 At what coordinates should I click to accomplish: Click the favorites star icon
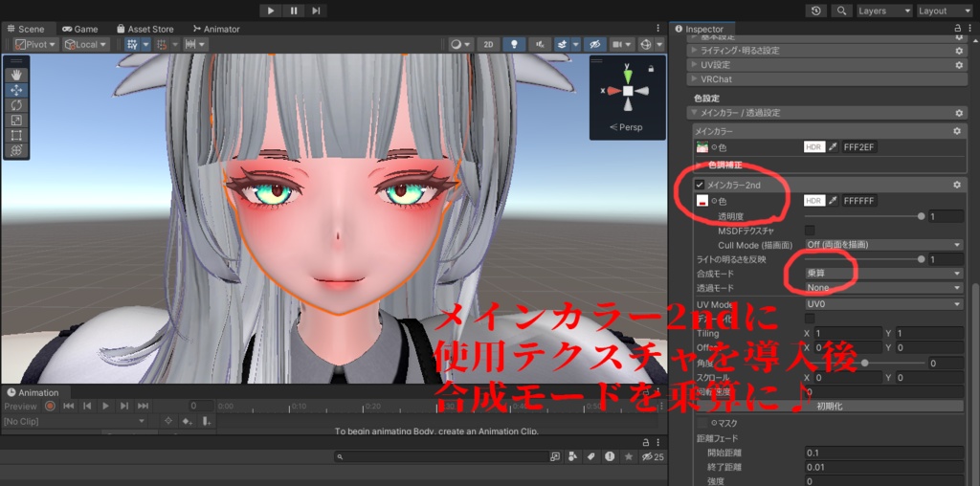point(628,457)
